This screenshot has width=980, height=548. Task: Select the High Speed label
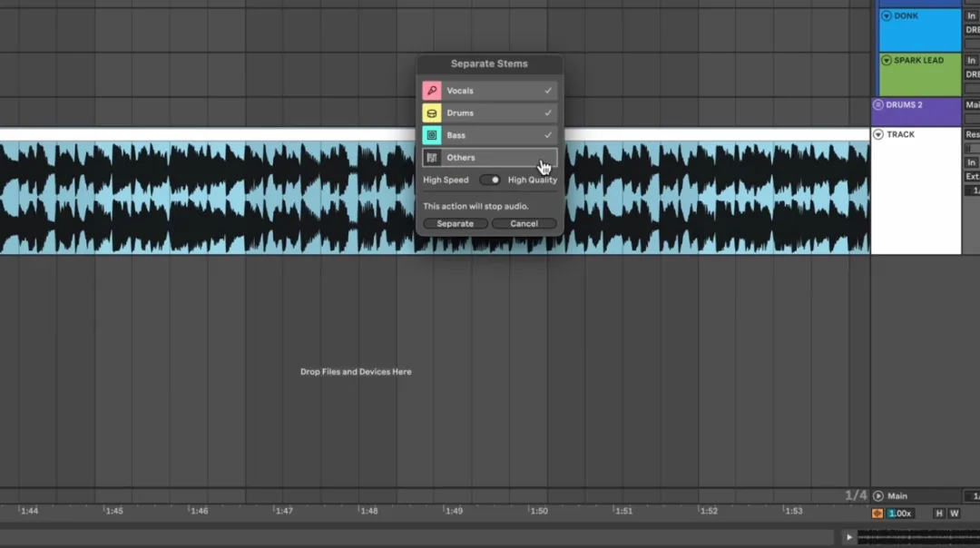click(446, 180)
